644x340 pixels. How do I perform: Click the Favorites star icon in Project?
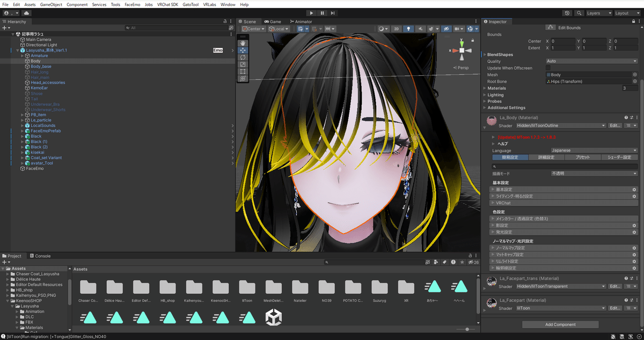tap(462, 262)
